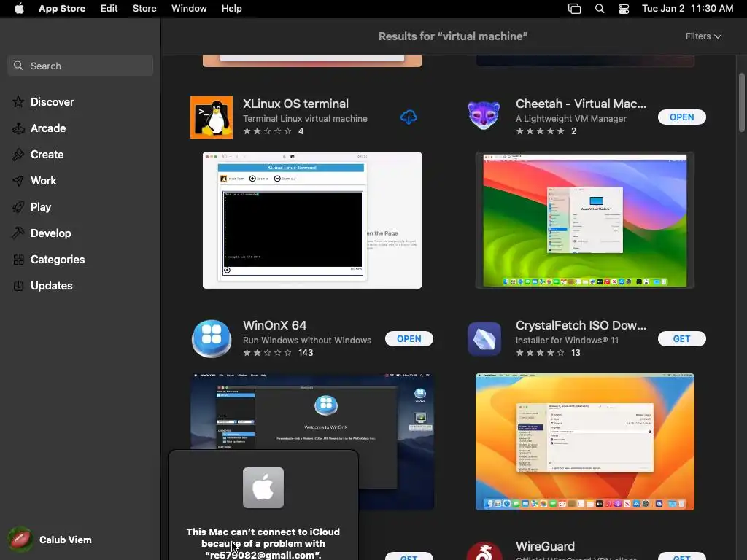Open the Create category

click(x=47, y=155)
